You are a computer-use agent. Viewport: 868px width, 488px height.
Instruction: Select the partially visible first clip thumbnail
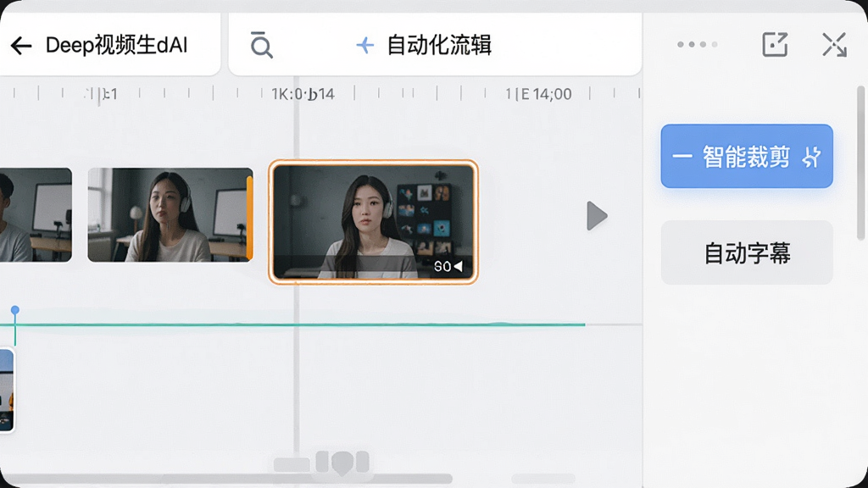[x=36, y=214]
